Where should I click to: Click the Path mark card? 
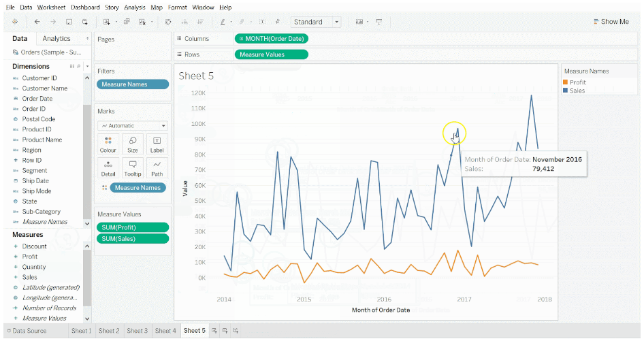pos(157,167)
